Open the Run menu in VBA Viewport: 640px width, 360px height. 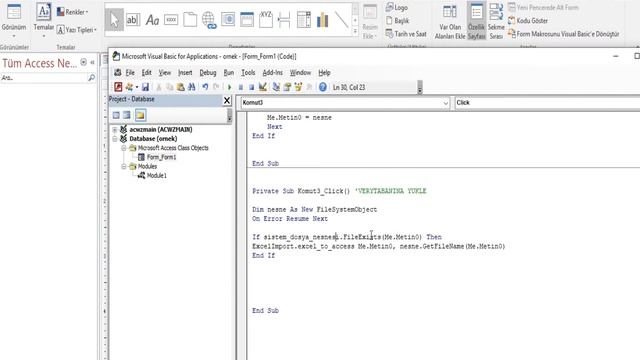pyautogui.click(x=229, y=73)
